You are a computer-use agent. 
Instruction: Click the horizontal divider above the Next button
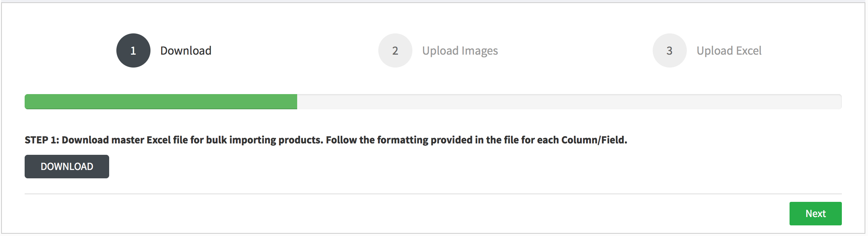click(x=433, y=194)
